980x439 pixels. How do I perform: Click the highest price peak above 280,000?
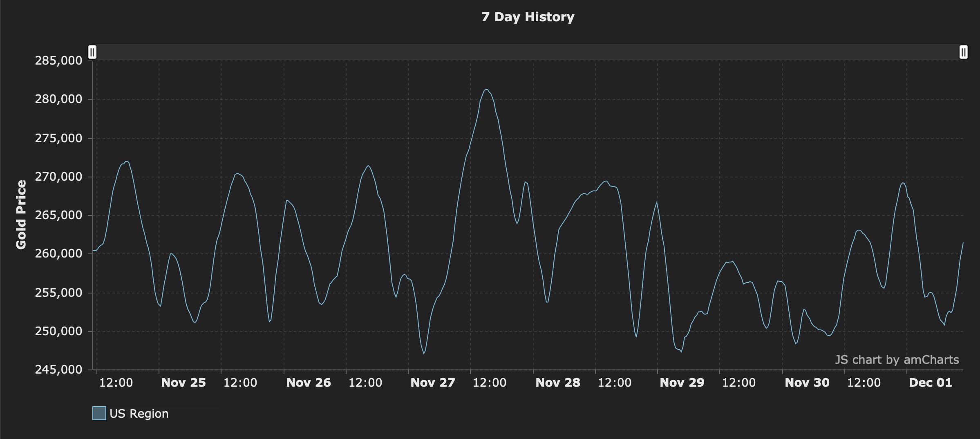(x=486, y=90)
